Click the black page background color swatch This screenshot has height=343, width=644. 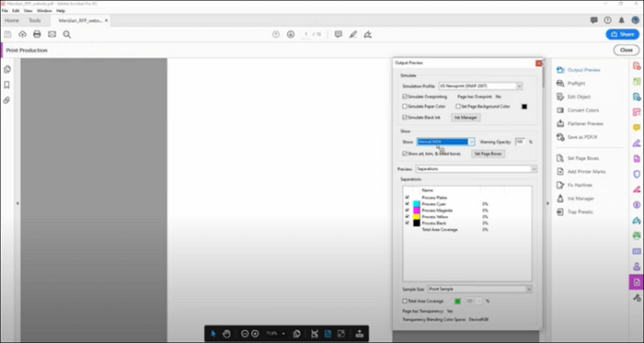[524, 107]
